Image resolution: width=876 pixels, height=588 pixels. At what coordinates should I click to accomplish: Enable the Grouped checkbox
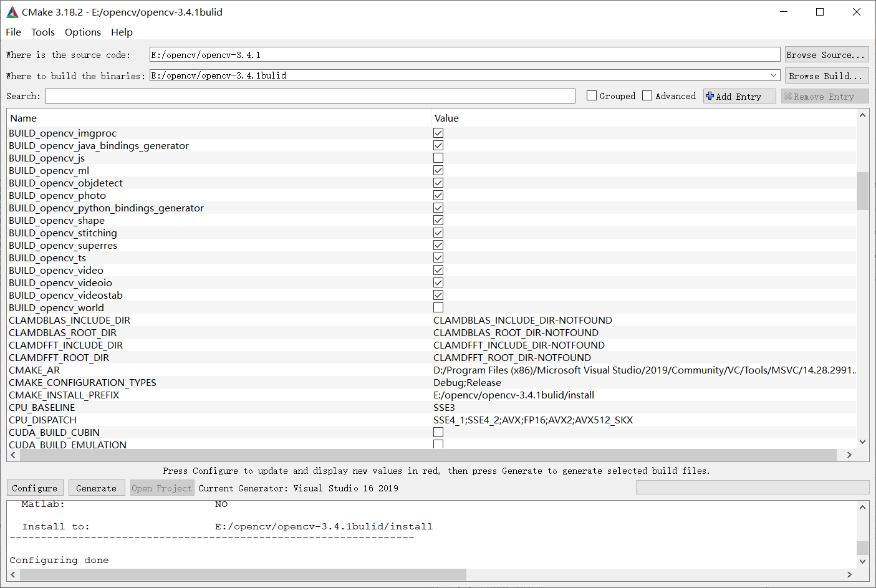(592, 95)
